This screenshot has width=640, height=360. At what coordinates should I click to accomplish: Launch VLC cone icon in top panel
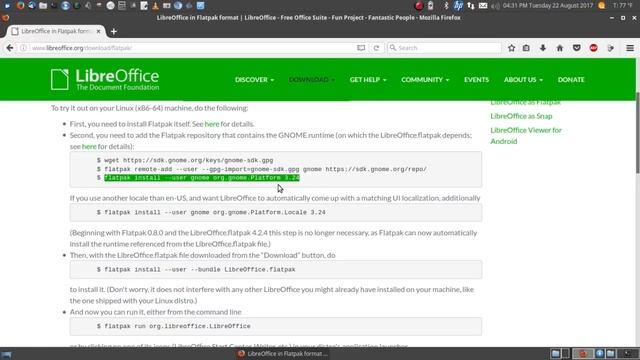click(155, 6)
